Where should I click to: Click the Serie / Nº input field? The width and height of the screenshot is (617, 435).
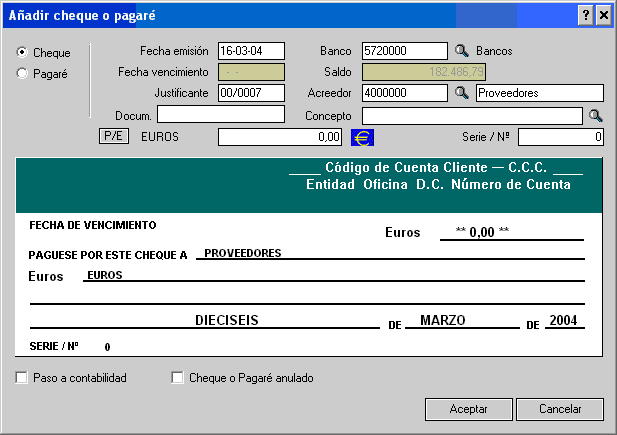pyautogui.click(x=561, y=137)
